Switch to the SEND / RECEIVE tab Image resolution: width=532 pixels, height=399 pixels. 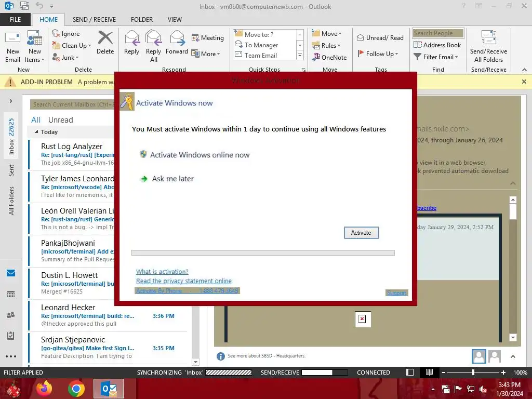(x=94, y=20)
